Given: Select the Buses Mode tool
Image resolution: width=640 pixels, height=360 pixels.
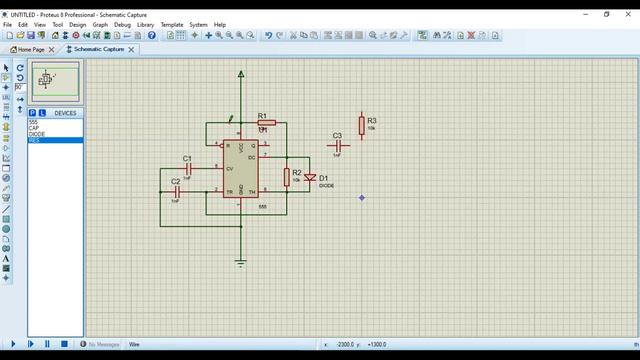Looking at the screenshot, I should point(6,117).
